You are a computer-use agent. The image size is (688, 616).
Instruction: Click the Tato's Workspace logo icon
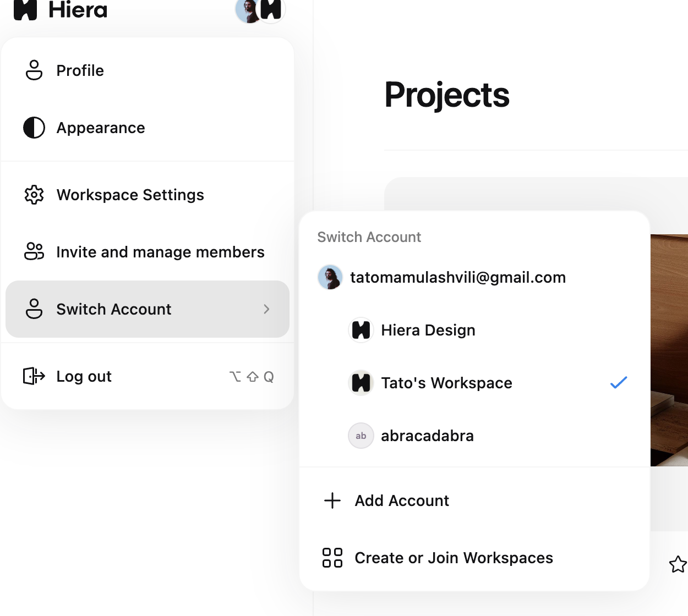[x=361, y=383]
